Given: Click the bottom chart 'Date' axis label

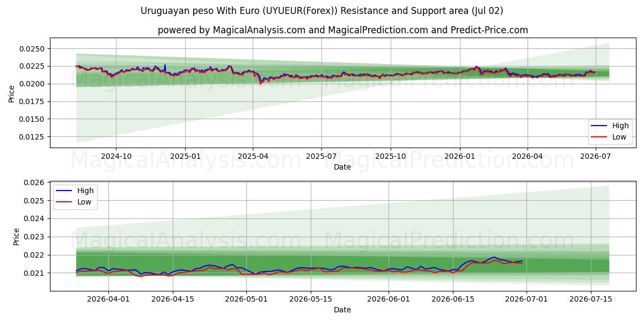Looking at the screenshot, I should (x=342, y=310).
